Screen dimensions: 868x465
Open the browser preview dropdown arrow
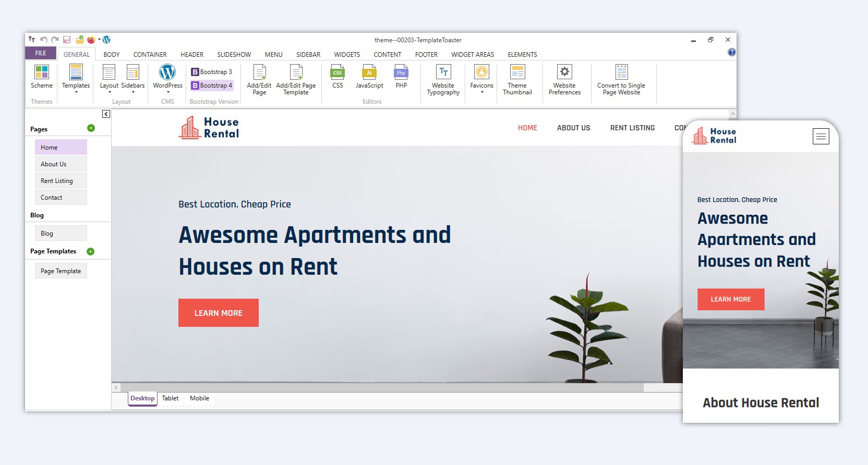tap(99, 40)
